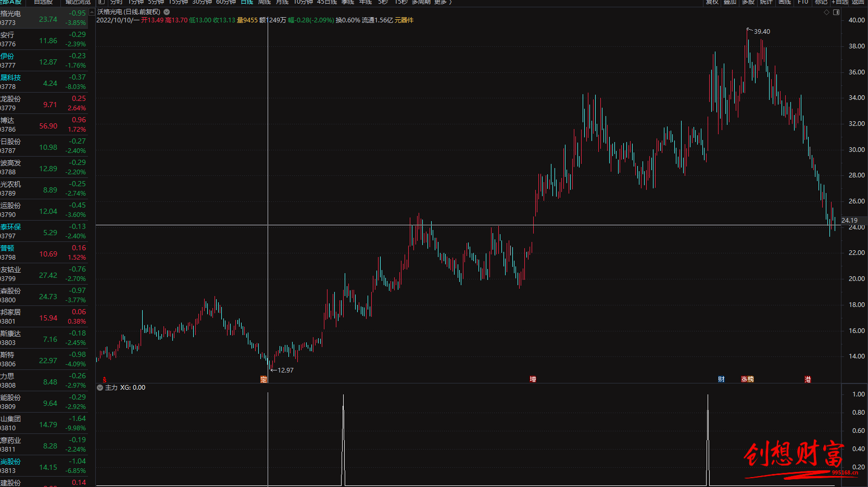The width and height of the screenshot is (868, 487).
Task: Click the 元器件 sector link in the info line
Action: click(x=404, y=20)
